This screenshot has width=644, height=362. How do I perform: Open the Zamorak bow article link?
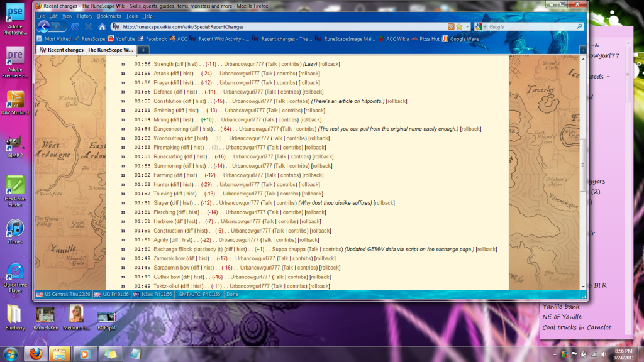(x=169, y=258)
